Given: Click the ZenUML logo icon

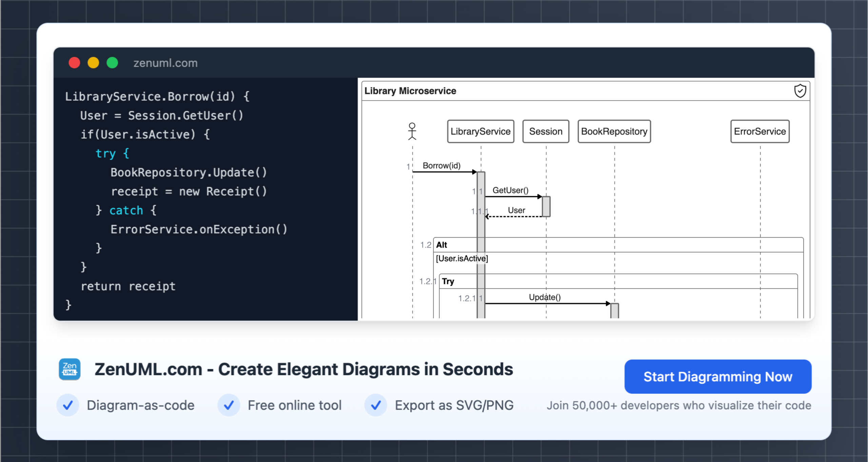Looking at the screenshot, I should tap(70, 369).
